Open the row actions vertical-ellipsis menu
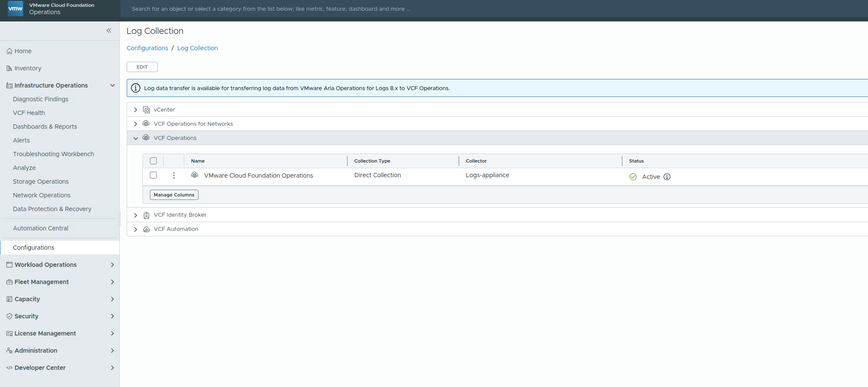Viewport: 868px width, 387px height. (174, 175)
